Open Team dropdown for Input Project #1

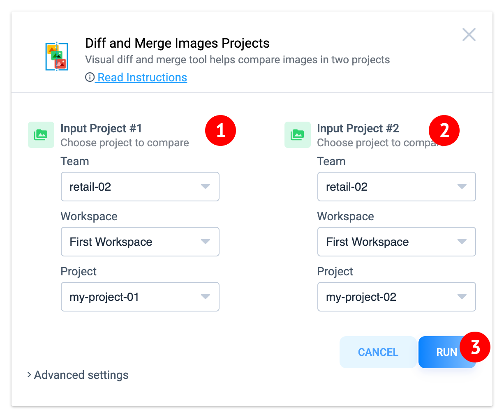(140, 187)
